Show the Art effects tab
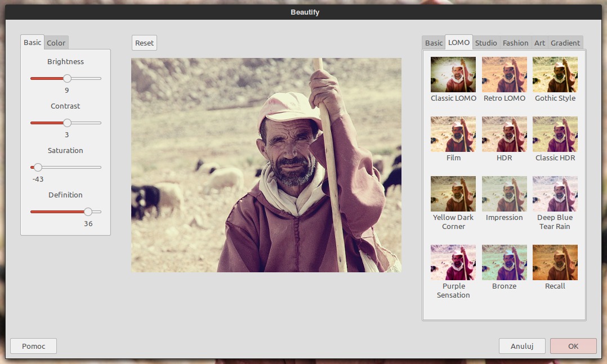This screenshot has width=607, height=364. point(539,43)
